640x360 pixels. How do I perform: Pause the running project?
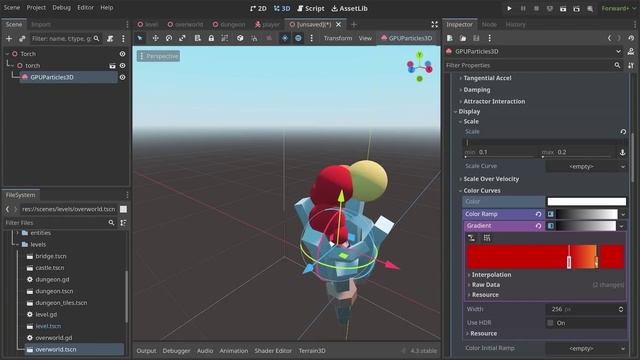[x=523, y=8]
